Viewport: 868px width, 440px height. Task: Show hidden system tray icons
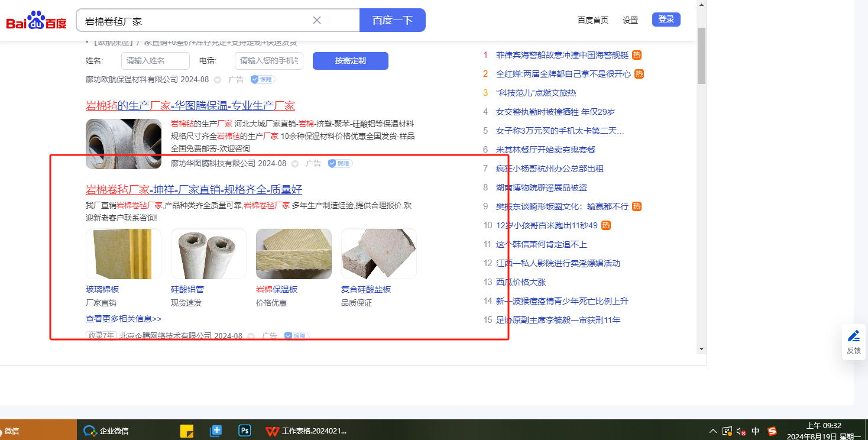pyautogui.click(x=712, y=431)
